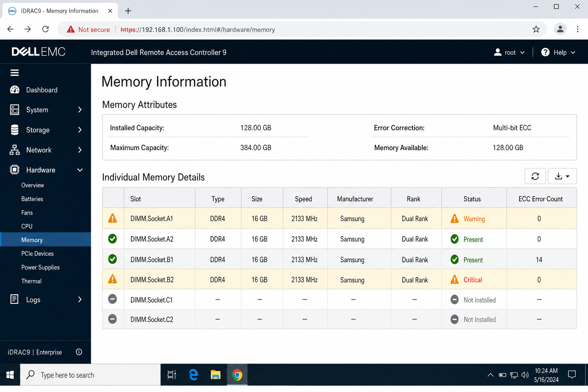Screen dimensions: 588x392
Task: Collapse the Hardware submenu chevron
Action: [80, 170]
